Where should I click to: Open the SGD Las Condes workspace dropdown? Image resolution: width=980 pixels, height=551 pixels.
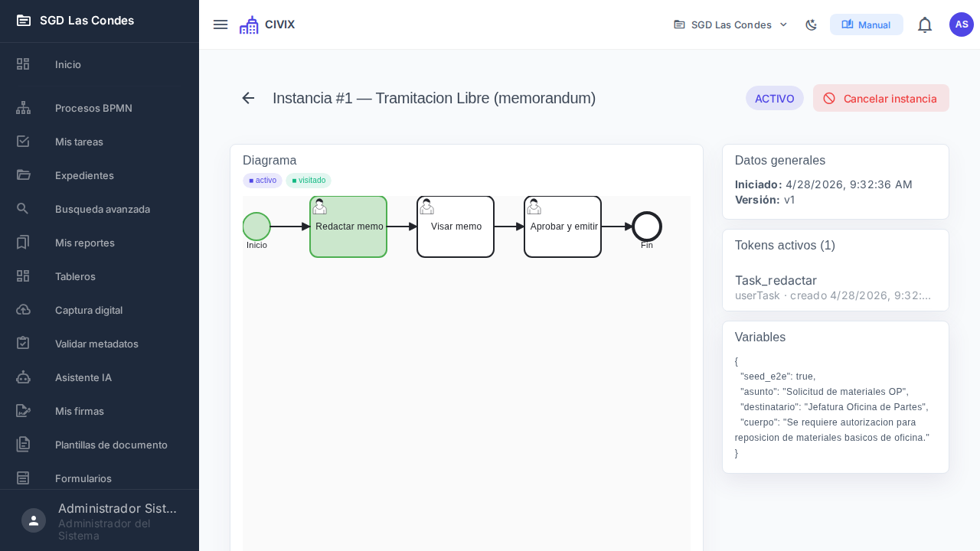(730, 24)
